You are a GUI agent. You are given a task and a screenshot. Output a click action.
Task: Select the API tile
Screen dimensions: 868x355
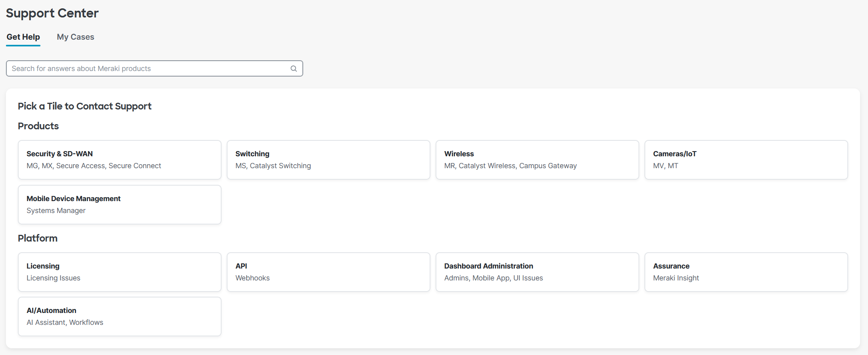(328, 272)
